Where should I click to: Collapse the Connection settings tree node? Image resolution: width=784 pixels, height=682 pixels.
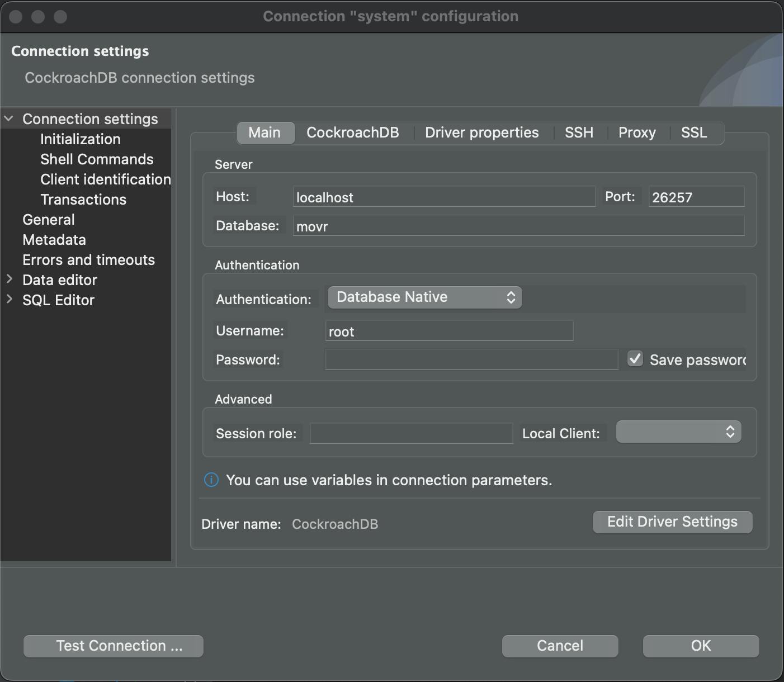tap(8, 118)
